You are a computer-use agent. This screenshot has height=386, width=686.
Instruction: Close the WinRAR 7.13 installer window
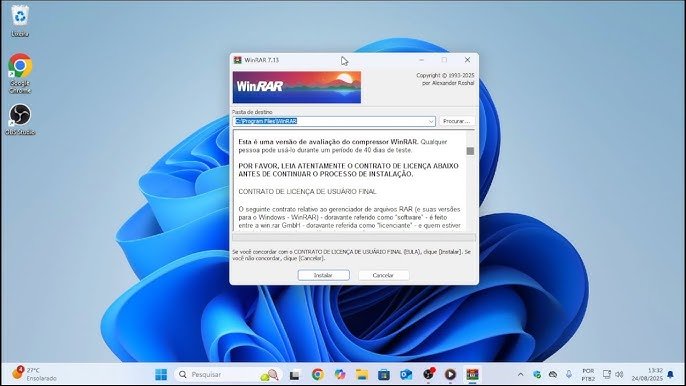[467, 60]
